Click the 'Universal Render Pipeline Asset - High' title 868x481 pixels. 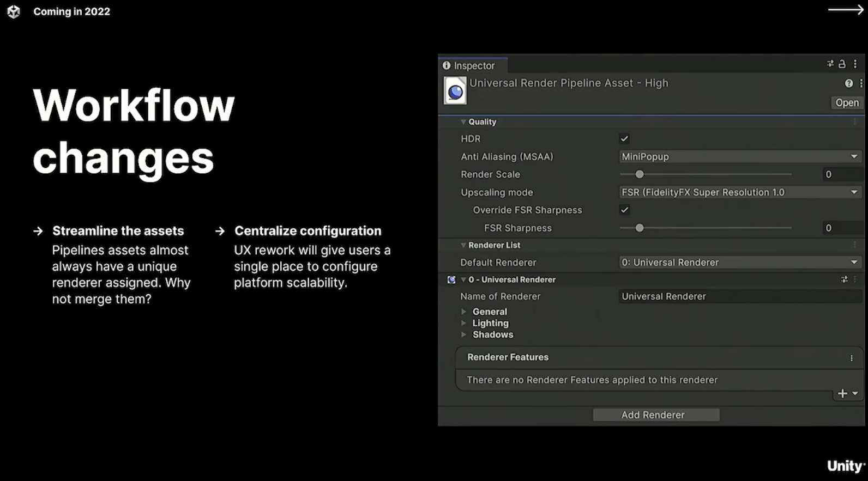click(x=569, y=83)
